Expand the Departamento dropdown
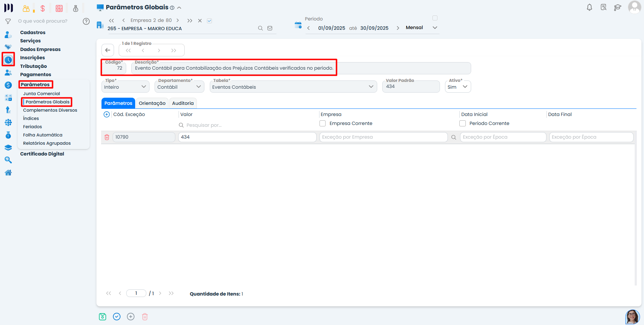This screenshot has width=644, height=325. [x=179, y=87]
